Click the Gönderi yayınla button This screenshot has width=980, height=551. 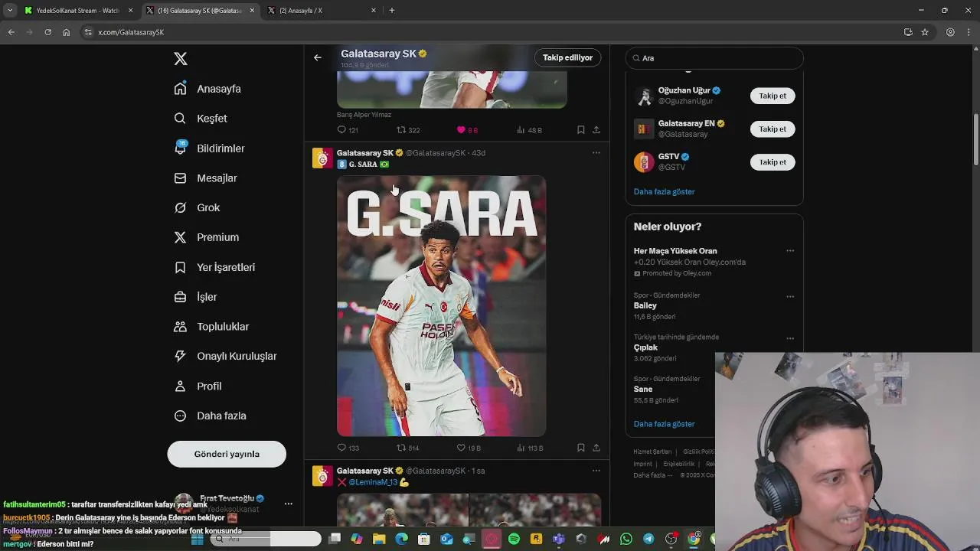(x=227, y=454)
